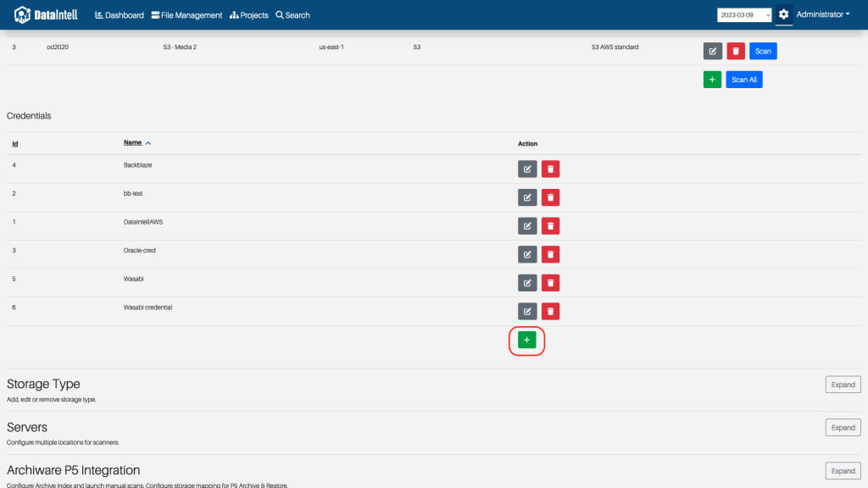This screenshot has height=488, width=868.
Task: Delete the Wasabi credential entry Id 6
Action: (x=550, y=311)
